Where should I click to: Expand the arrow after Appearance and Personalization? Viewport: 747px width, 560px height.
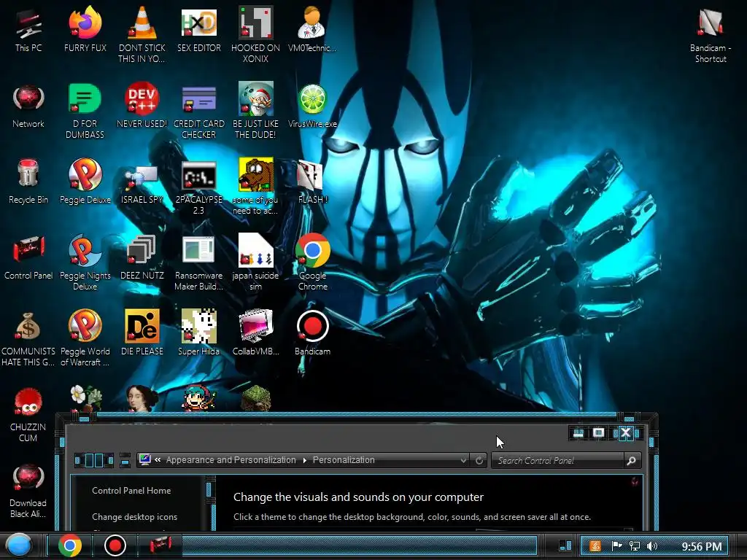tap(304, 461)
